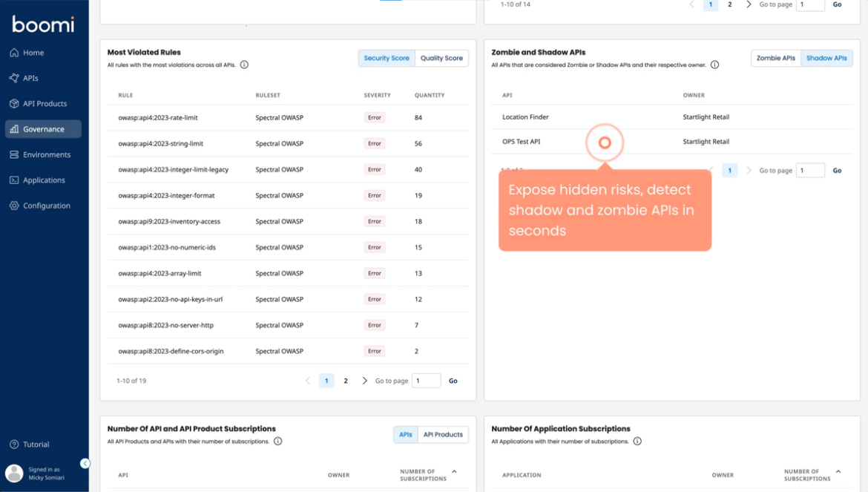Click the QUANTITY column header
The width and height of the screenshot is (868, 492).
[430, 95]
